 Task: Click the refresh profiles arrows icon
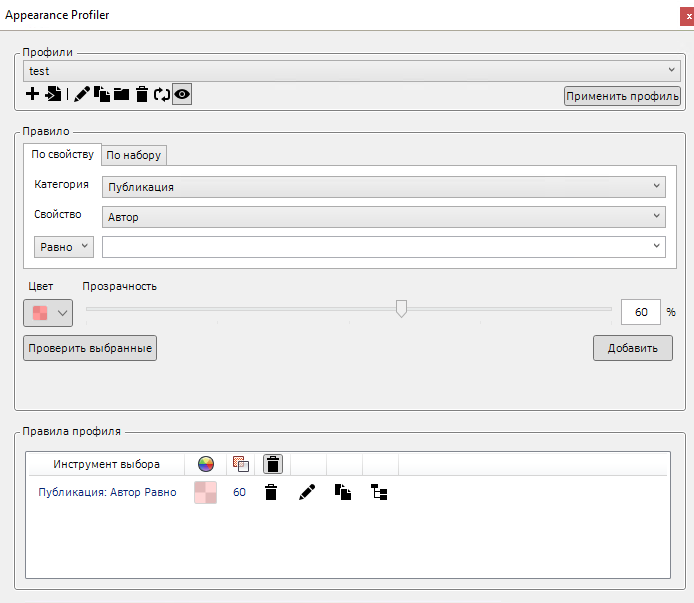162,95
